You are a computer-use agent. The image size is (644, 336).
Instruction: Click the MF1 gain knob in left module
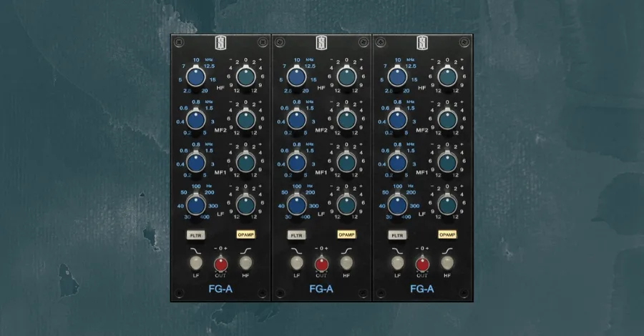[245, 162]
